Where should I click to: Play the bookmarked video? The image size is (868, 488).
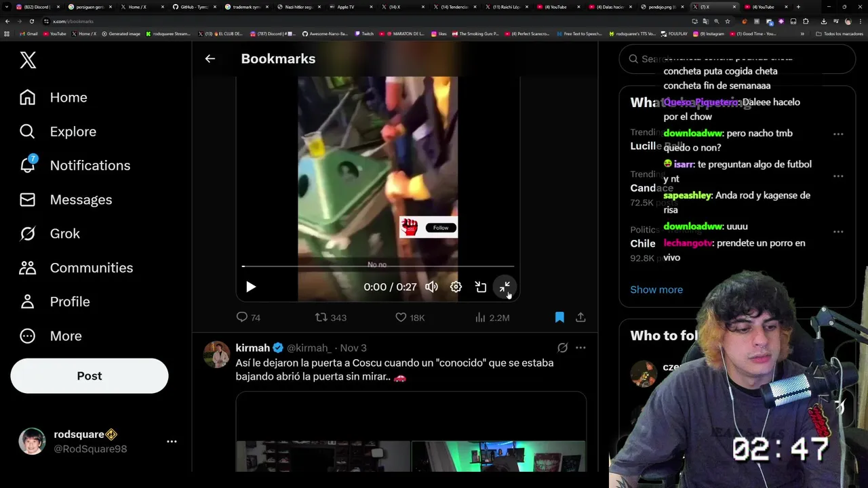[x=251, y=287]
